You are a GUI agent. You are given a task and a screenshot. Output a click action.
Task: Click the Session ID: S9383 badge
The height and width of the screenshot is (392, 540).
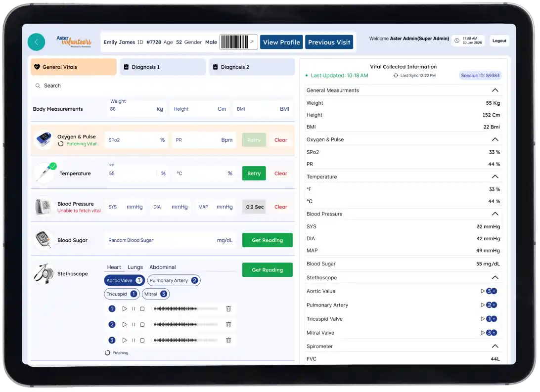(480, 75)
